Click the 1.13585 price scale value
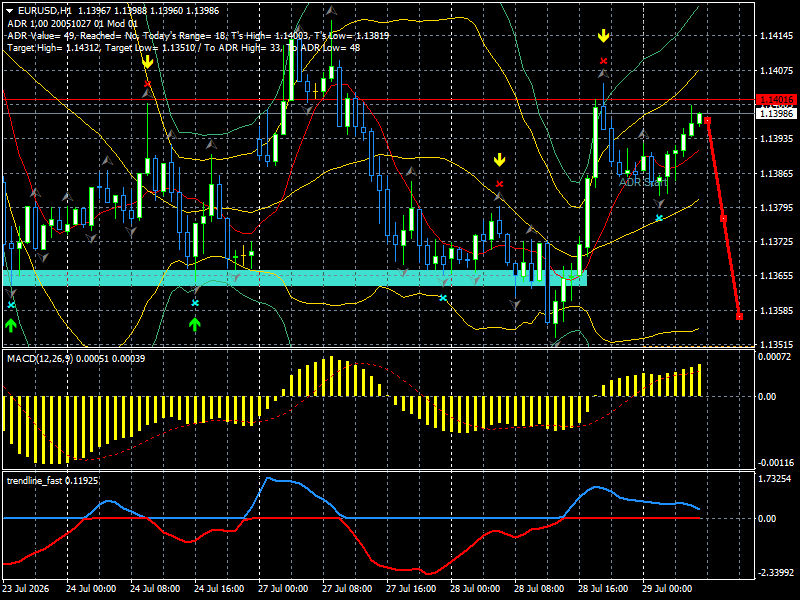This screenshot has width=800, height=600. (x=777, y=310)
